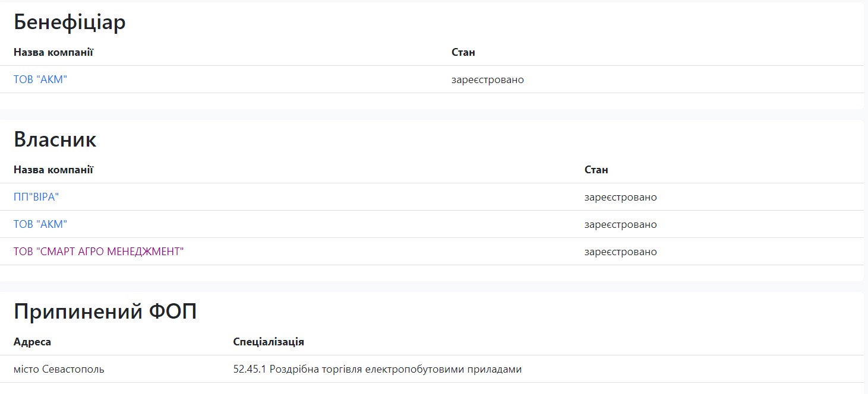Click the 52.45.1 activity code

[x=250, y=369]
